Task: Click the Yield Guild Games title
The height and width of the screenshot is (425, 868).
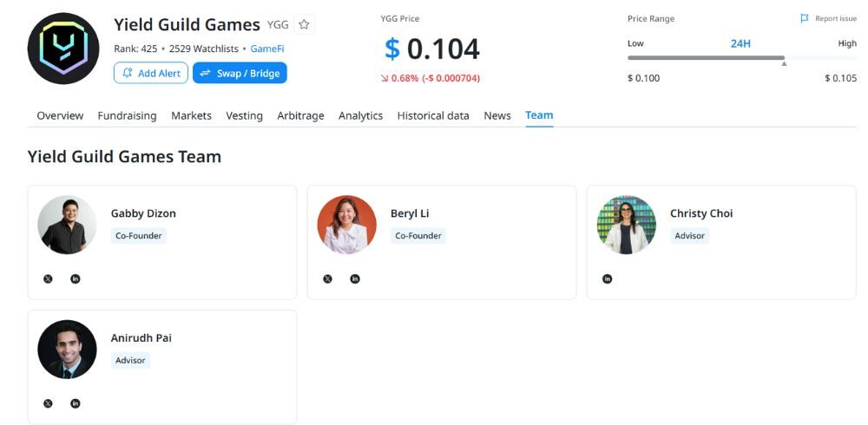Action: pos(187,25)
